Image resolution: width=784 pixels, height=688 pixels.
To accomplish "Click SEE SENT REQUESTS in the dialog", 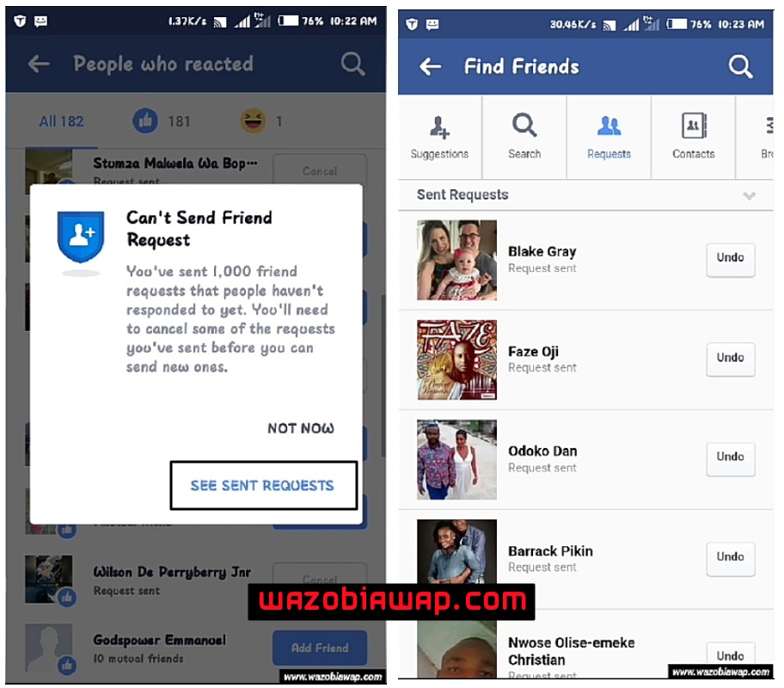I will [264, 485].
